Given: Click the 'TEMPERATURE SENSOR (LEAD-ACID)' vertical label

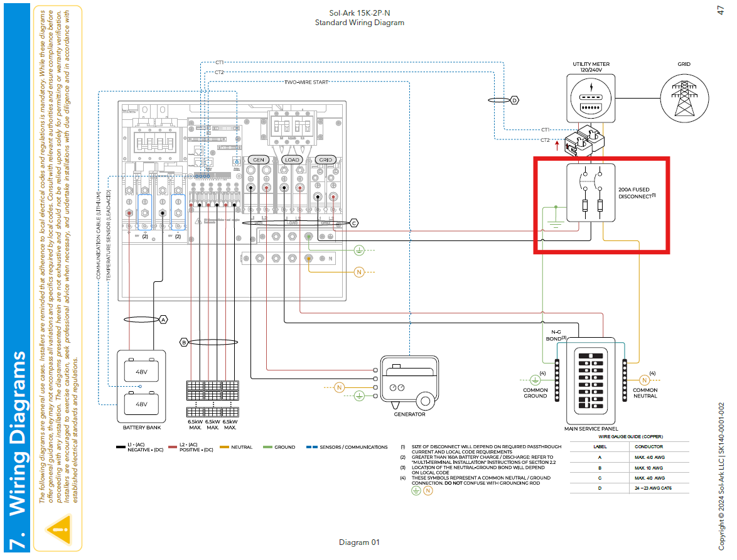Looking at the screenshot, I should [x=108, y=235].
